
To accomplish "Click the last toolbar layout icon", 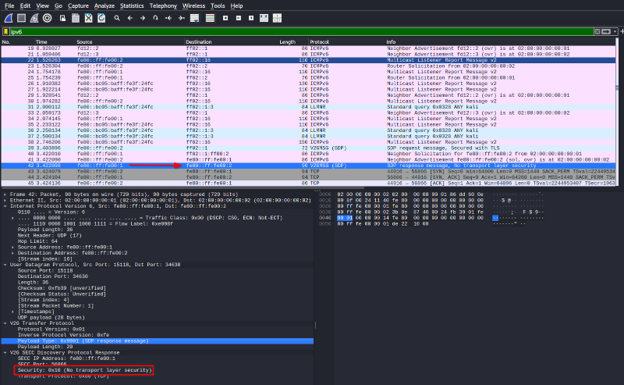I will [277, 18].
